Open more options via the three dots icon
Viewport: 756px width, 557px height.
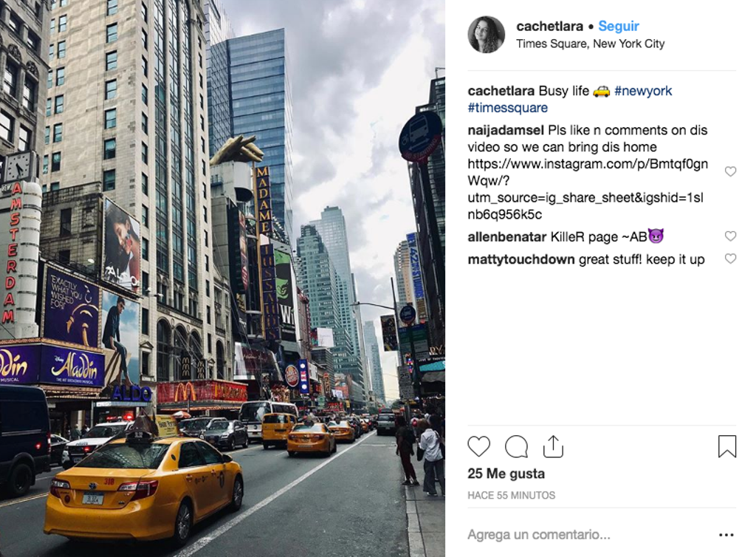click(x=726, y=535)
